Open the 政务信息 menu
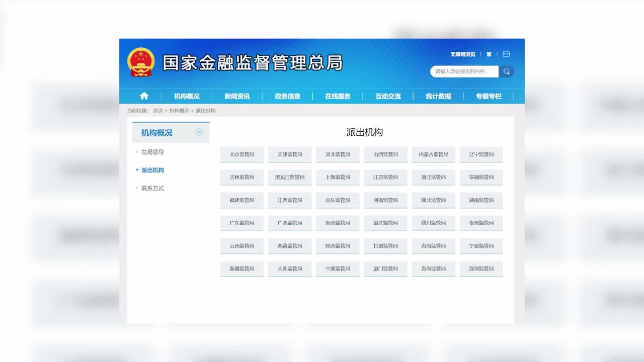Screen dimensions: 644x362 click(x=287, y=96)
